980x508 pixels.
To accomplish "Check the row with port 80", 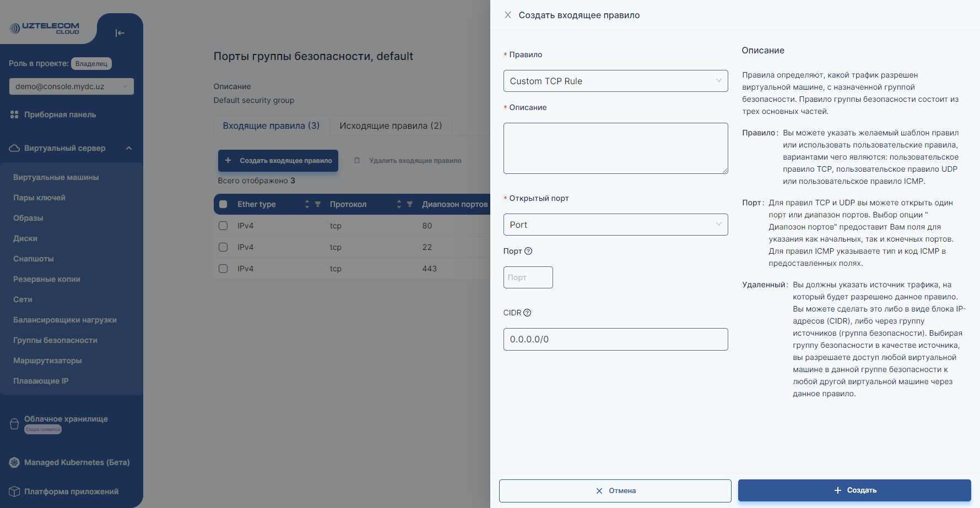I will [223, 226].
